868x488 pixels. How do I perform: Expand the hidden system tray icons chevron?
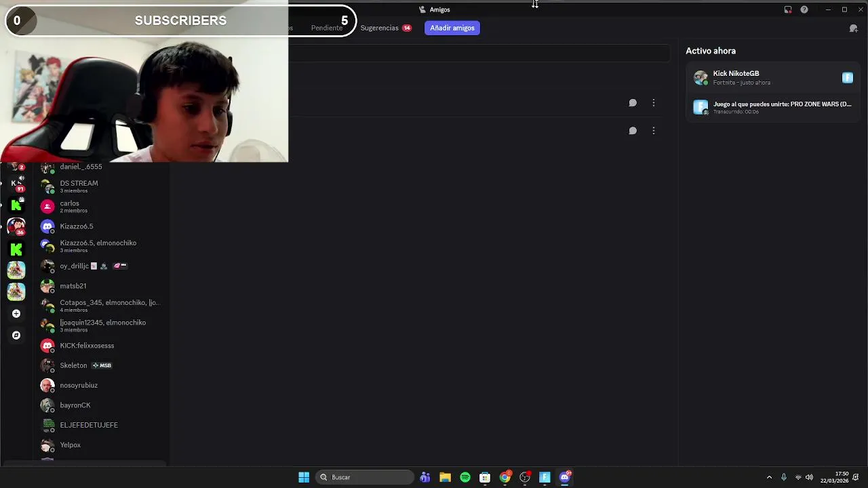point(769,477)
